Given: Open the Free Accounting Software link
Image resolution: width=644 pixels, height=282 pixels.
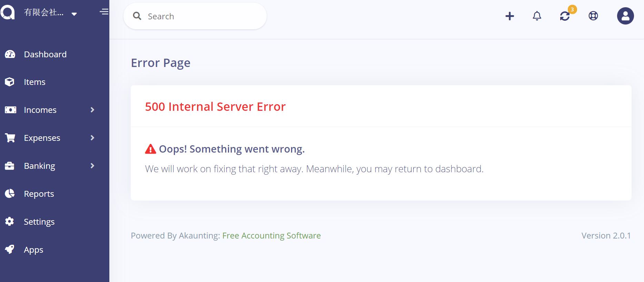Looking at the screenshot, I should point(271,235).
